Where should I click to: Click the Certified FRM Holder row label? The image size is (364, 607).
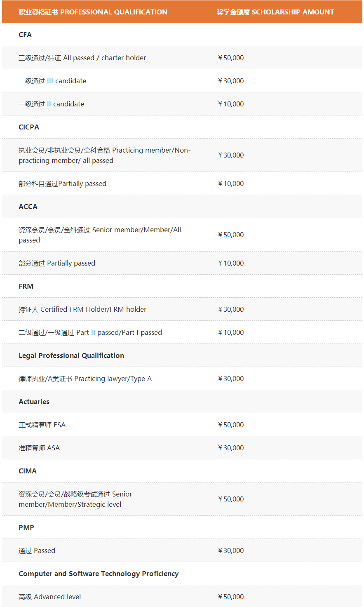pos(82,309)
